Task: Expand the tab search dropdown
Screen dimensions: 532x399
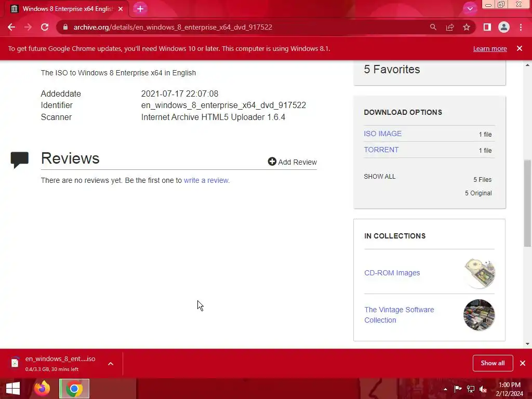Action: pyautogui.click(x=470, y=9)
